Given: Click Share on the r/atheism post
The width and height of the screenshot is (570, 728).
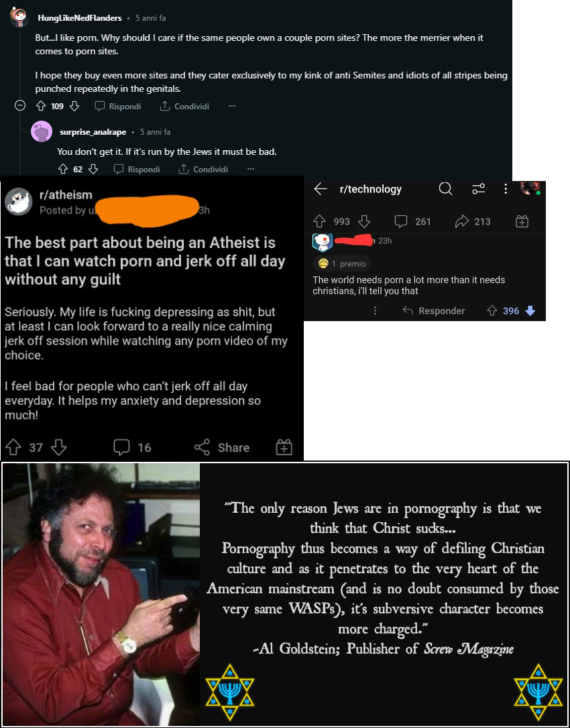Looking at the screenshot, I should 222,448.
